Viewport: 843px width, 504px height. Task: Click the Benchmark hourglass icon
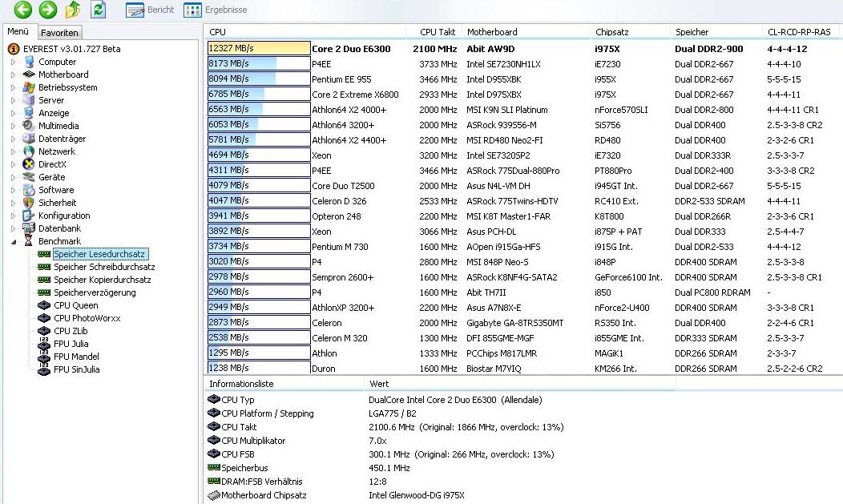point(29,241)
